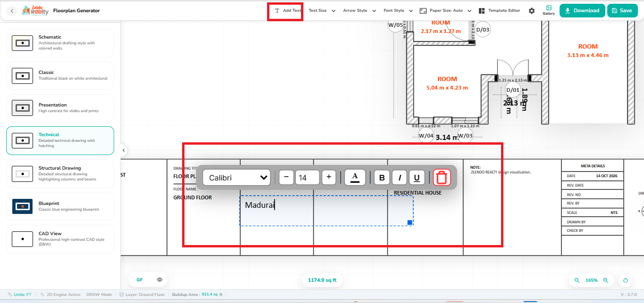The width and height of the screenshot is (644, 303).
Task: Click the DRAWN BY row
Action: [x=593, y=222]
